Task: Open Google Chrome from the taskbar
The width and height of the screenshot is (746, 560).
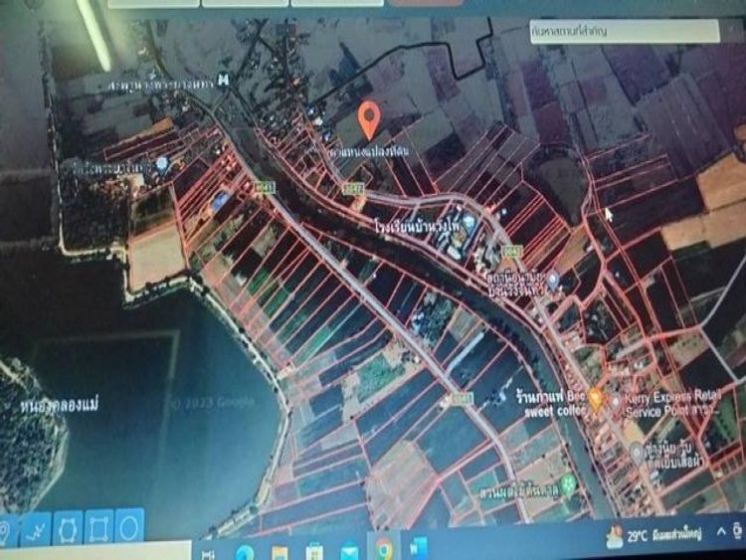Action: 383,548
